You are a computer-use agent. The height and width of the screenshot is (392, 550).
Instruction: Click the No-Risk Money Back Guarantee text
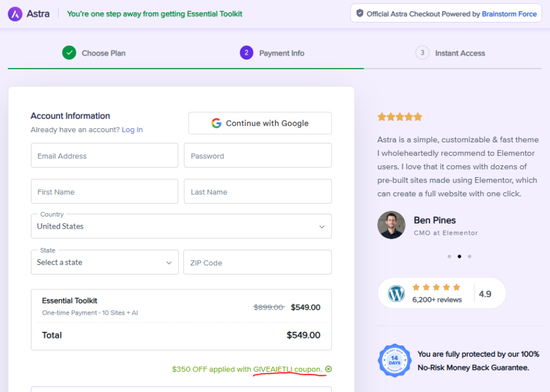click(x=473, y=367)
